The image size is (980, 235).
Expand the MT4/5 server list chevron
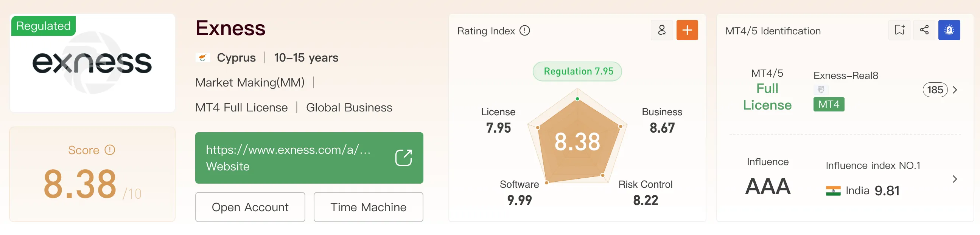[955, 90]
